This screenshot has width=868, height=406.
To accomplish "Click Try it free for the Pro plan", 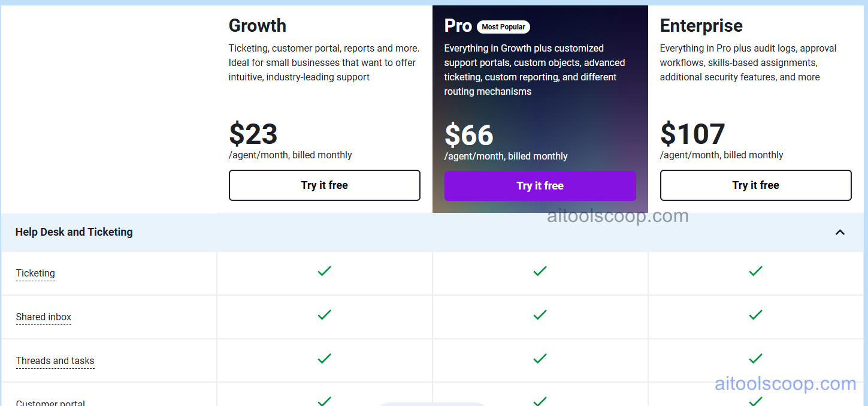I will click(x=540, y=186).
